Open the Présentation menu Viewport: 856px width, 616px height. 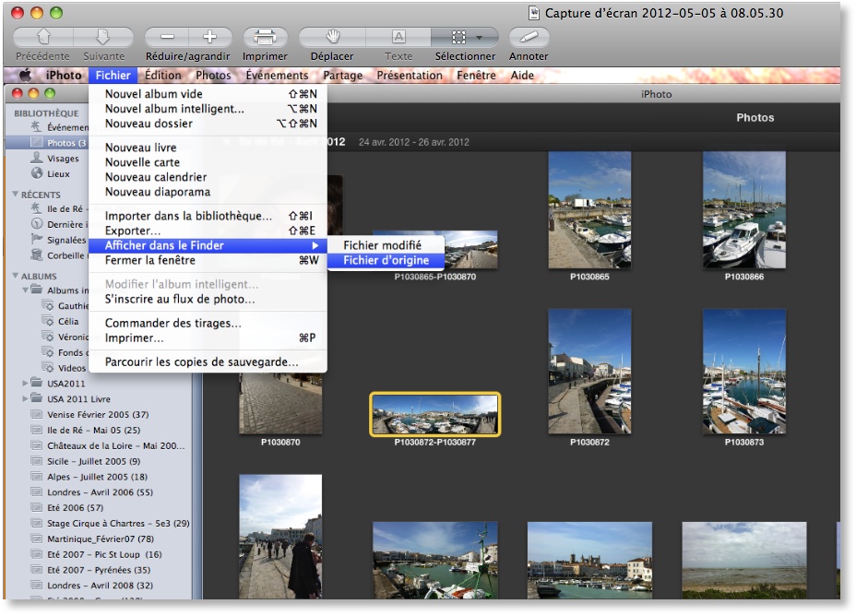click(410, 76)
